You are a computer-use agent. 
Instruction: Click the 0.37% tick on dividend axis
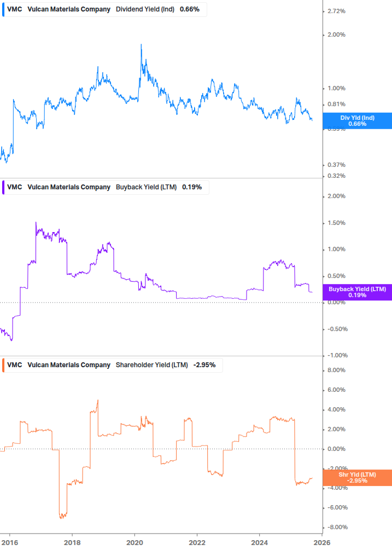coord(336,165)
